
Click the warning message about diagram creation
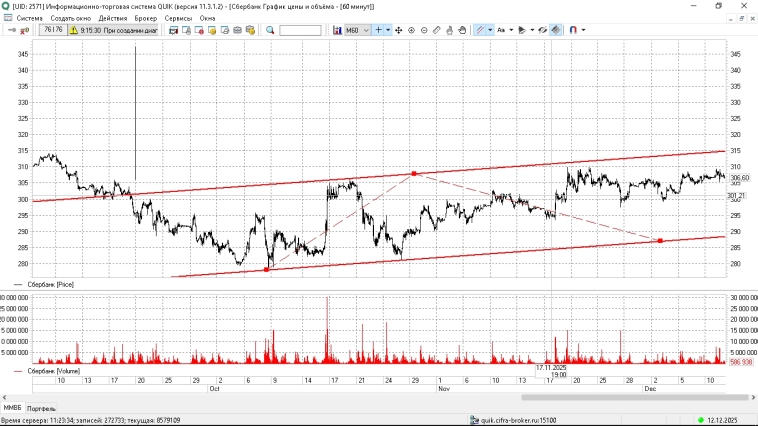point(112,30)
